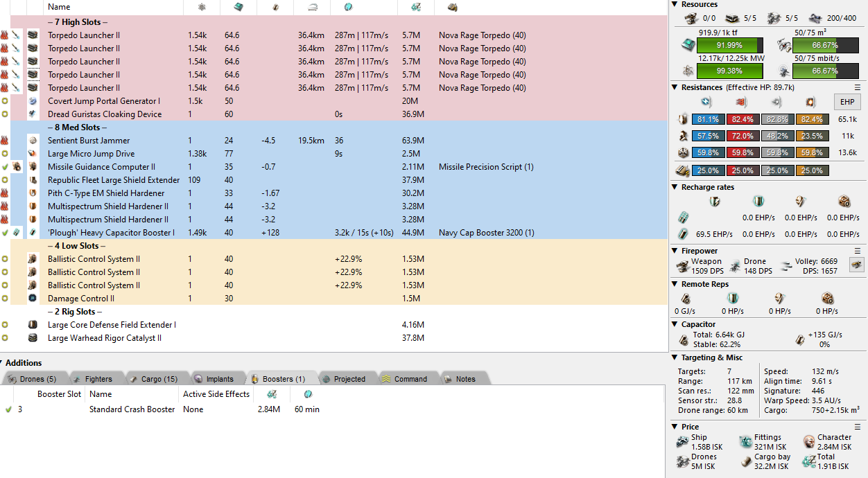Click the Dread Guristas Cloaking Device icon

click(33, 114)
